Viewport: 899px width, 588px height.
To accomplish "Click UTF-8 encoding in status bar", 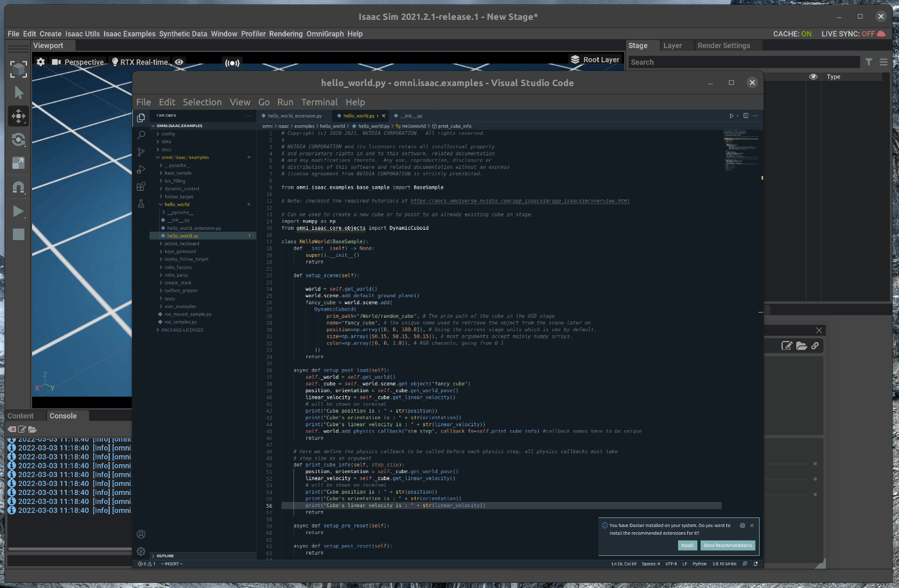I will coord(671,564).
